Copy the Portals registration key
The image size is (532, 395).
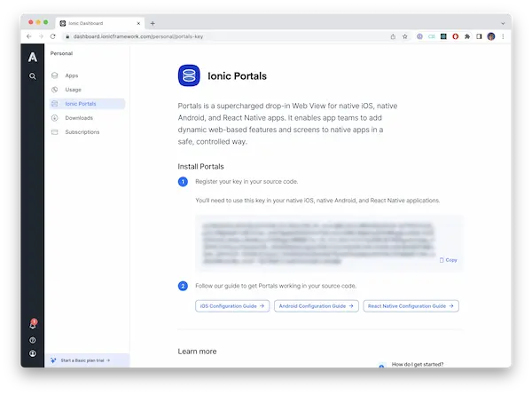tap(449, 260)
